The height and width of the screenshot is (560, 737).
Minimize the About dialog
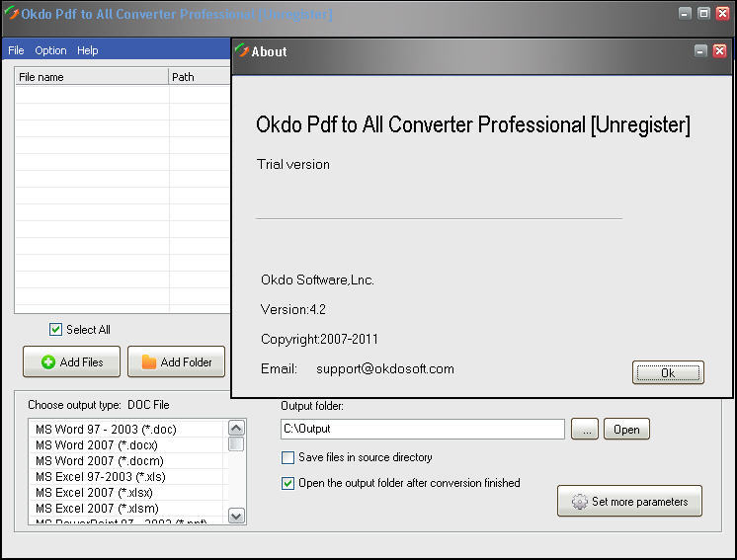pos(700,50)
